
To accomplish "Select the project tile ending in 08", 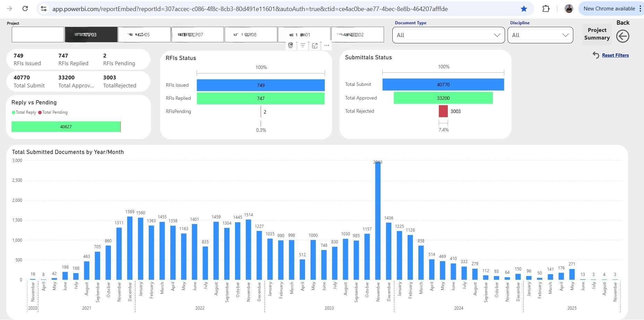I will [x=251, y=35].
